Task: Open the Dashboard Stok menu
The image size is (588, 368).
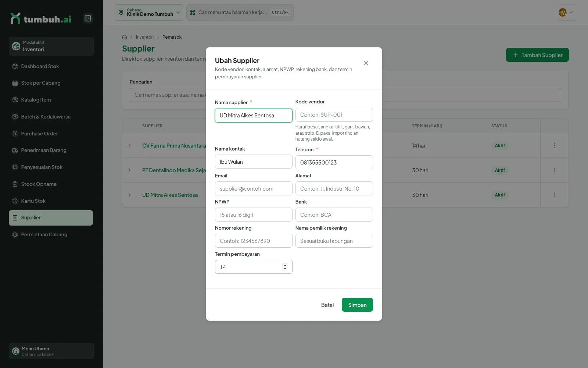Action: pos(51,66)
